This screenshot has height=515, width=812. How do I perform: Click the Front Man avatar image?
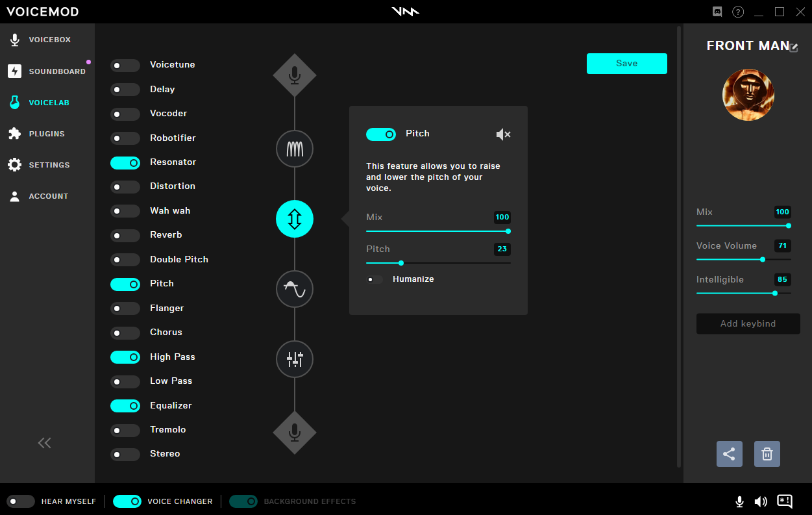click(x=748, y=95)
